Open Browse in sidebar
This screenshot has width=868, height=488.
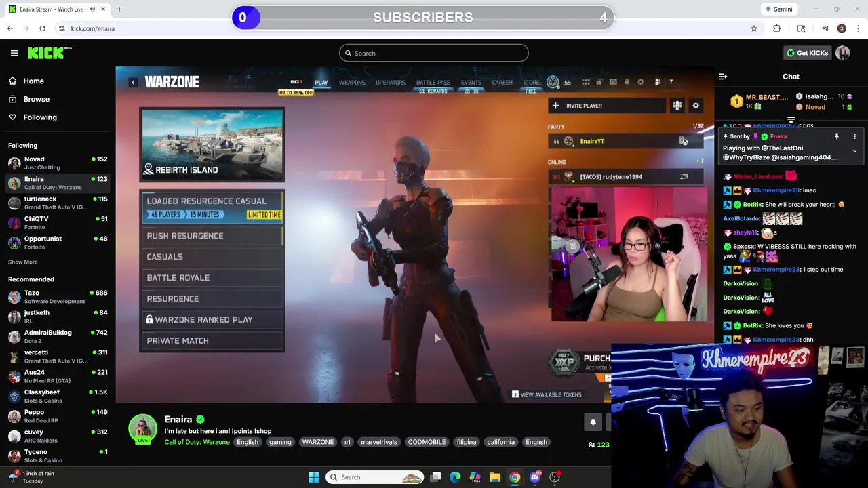[36, 99]
